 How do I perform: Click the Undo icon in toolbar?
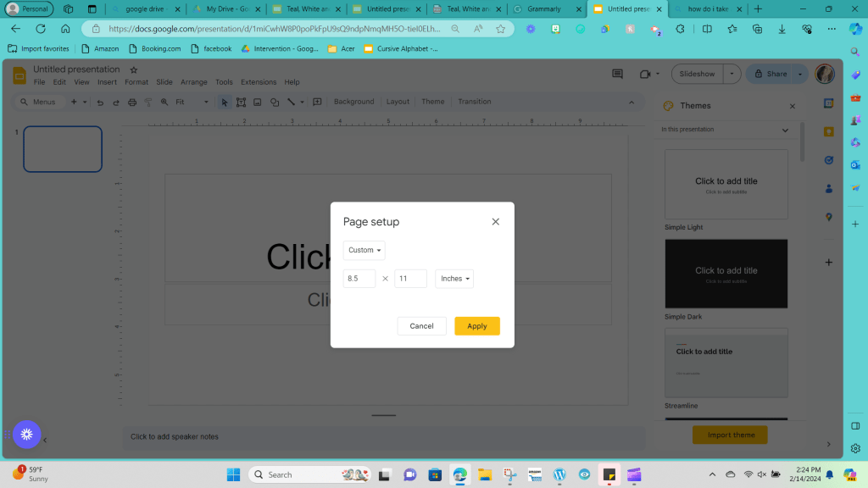coord(101,102)
